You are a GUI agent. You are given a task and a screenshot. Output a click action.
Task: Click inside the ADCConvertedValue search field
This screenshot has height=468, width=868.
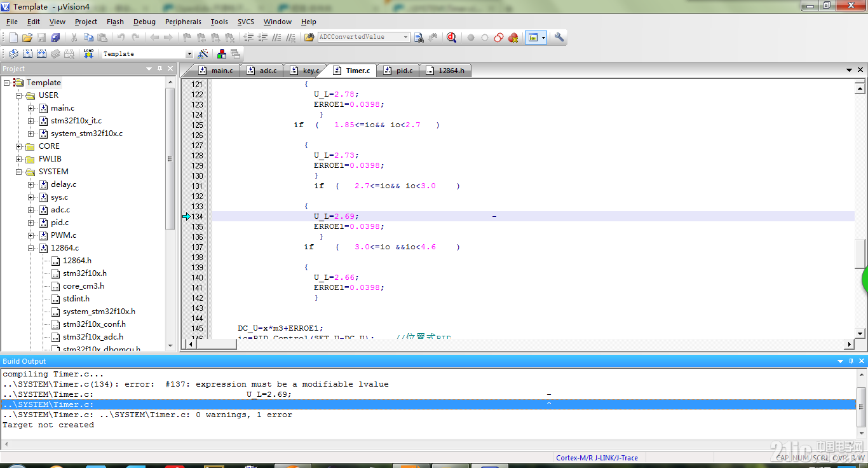360,38
